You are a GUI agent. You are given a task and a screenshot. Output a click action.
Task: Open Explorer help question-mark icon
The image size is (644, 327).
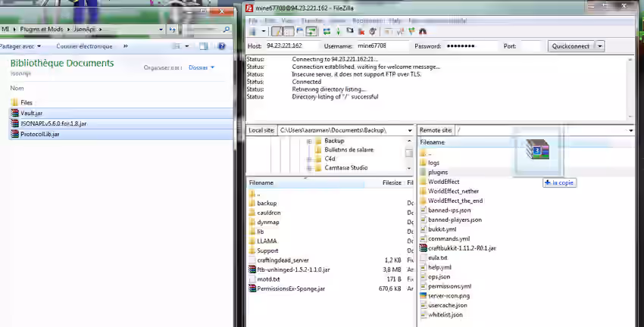(222, 46)
